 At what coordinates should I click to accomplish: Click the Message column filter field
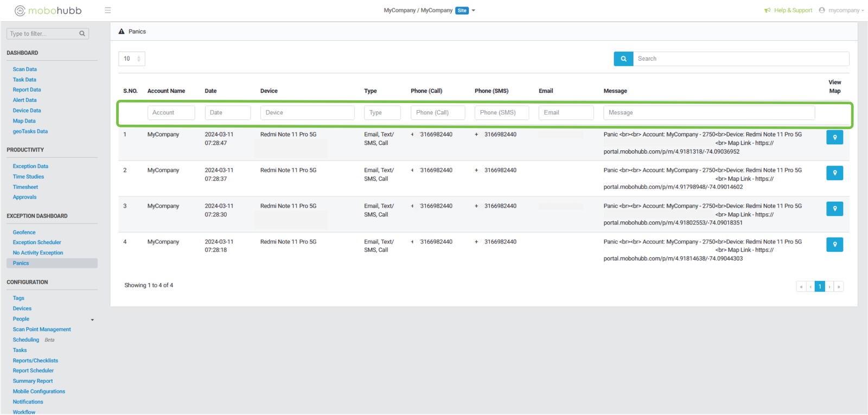tap(709, 113)
